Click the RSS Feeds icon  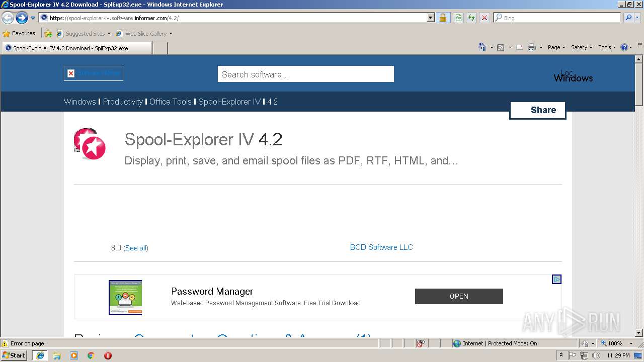tap(501, 47)
